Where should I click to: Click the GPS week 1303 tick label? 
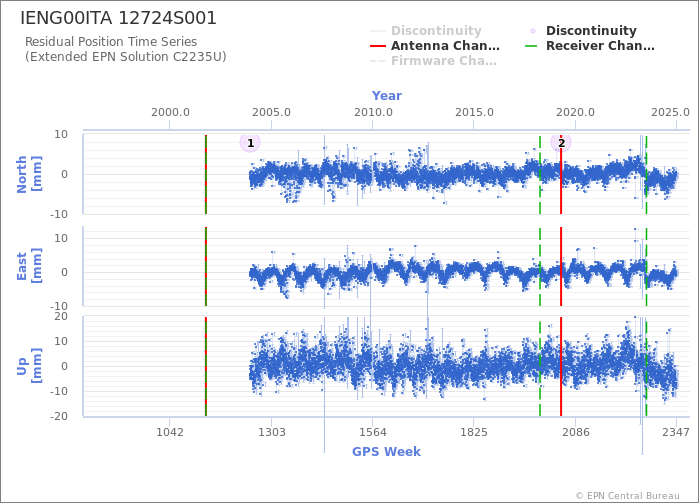(x=271, y=432)
